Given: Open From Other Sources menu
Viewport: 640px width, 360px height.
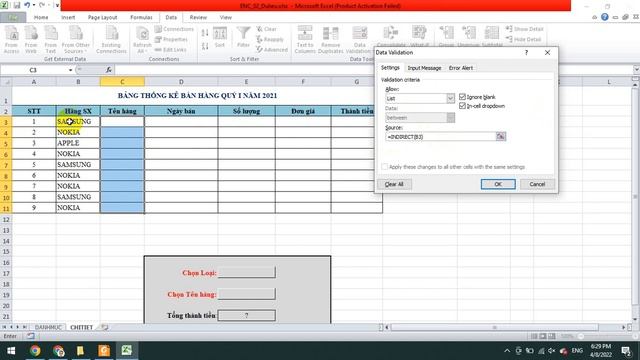Looking at the screenshot, I should (x=76, y=39).
